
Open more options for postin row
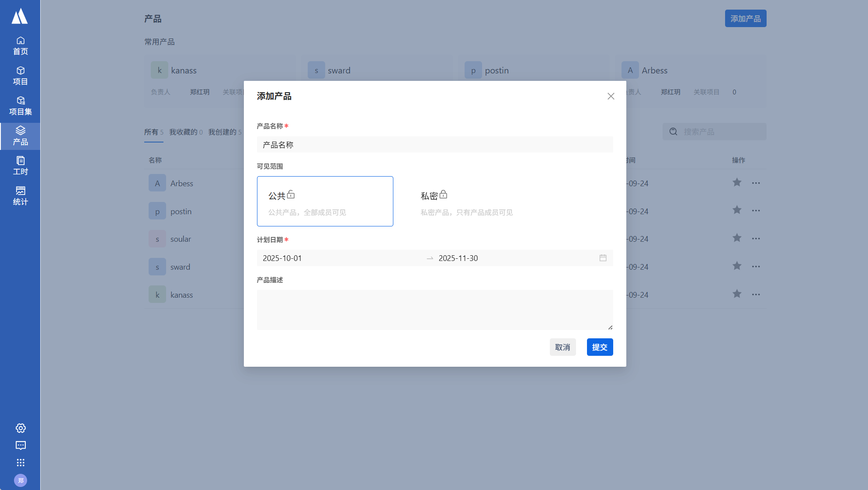coord(756,211)
